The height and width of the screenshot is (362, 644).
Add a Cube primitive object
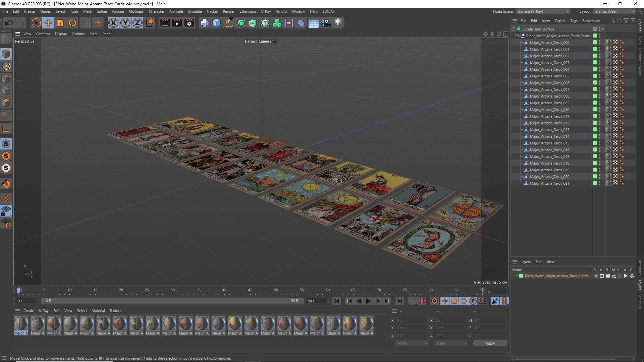[217, 23]
